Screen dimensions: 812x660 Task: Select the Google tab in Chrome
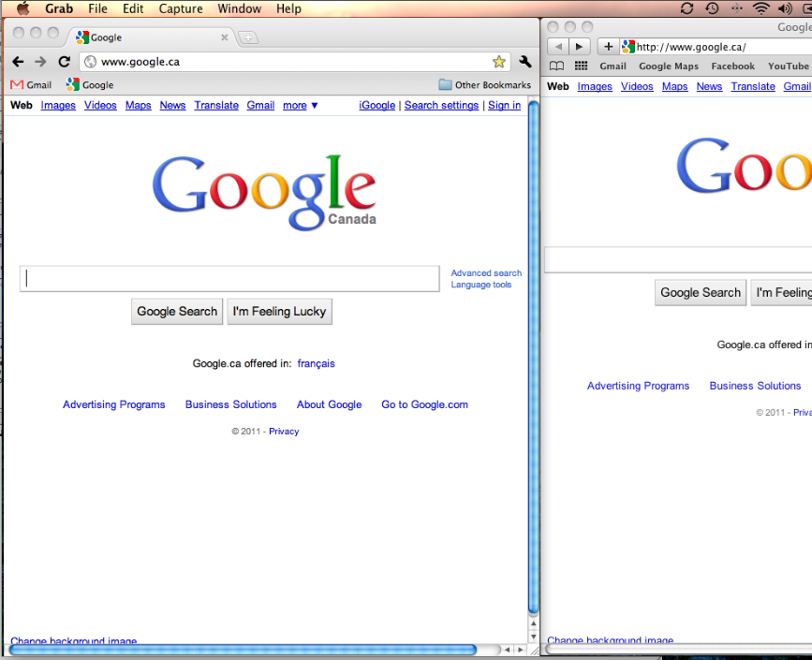(150, 37)
